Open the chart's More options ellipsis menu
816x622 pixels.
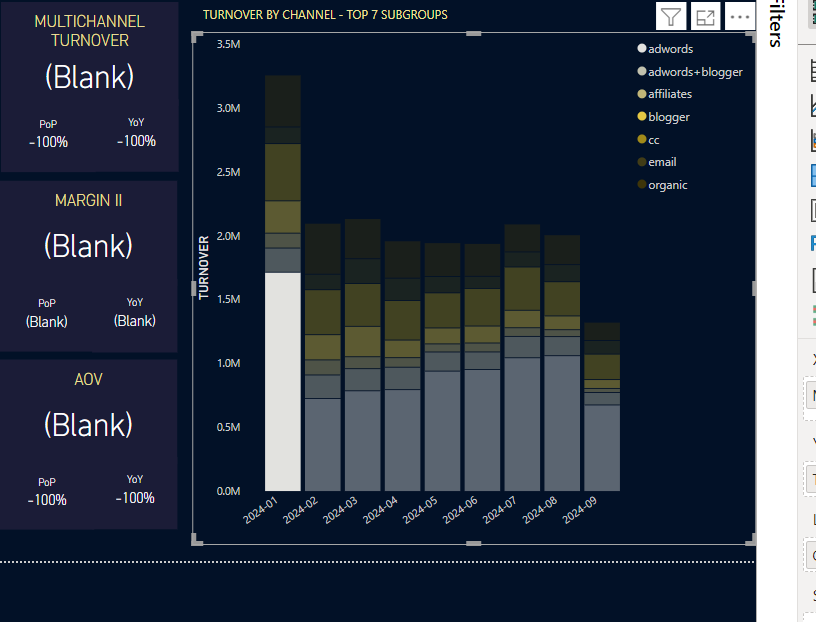click(740, 17)
